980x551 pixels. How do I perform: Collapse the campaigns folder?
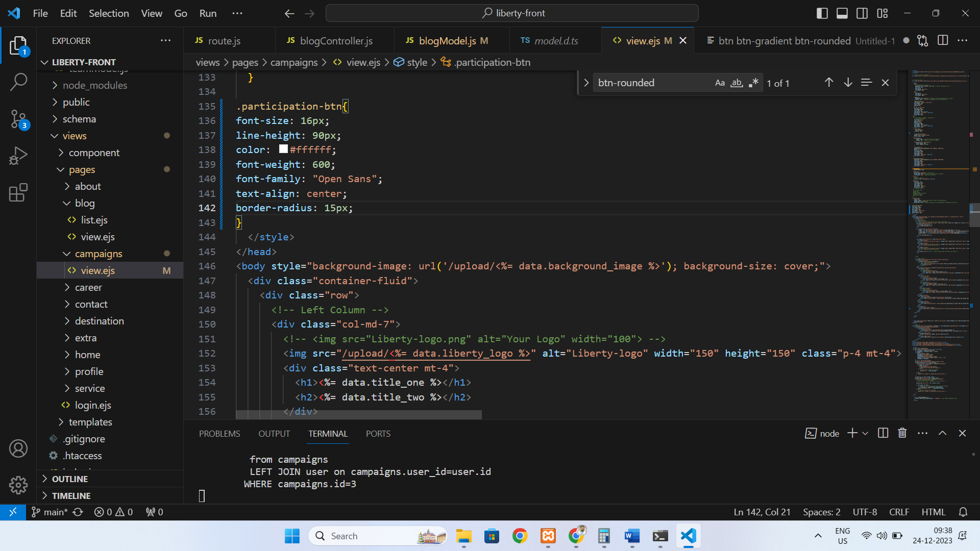(99, 254)
